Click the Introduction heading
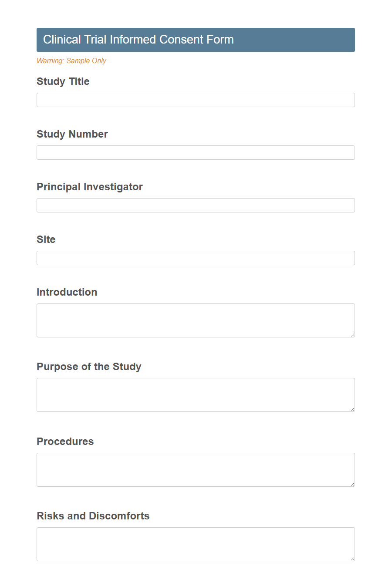392x566 pixels. 67,292
